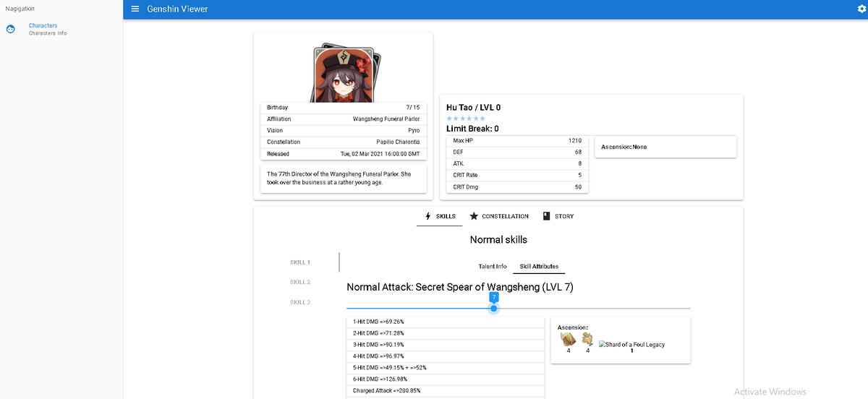Click the CRIT Rate 5 row

[x=517, y=175]
